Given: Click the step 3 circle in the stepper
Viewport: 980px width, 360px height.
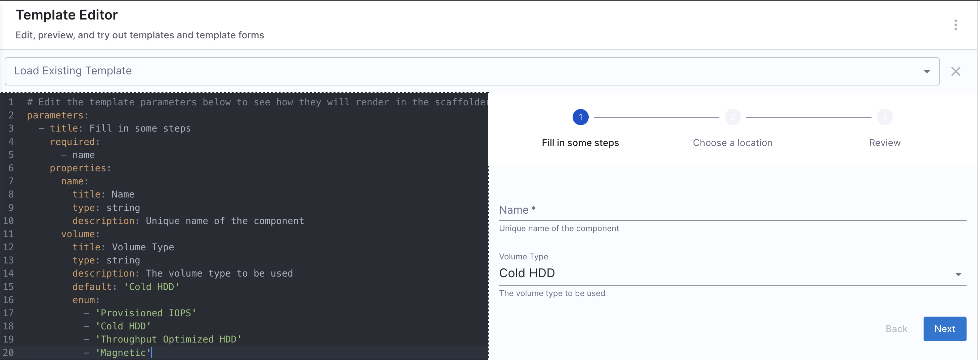Looking at the screenshot, I should coord(885,117).
